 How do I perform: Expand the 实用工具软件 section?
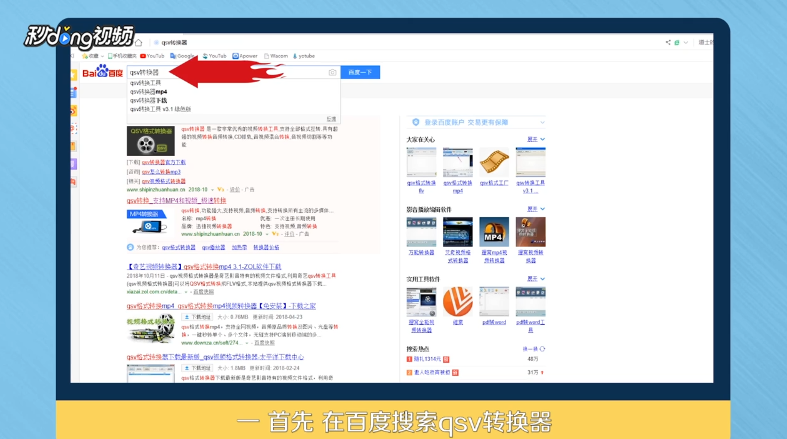tap(536, 279)
